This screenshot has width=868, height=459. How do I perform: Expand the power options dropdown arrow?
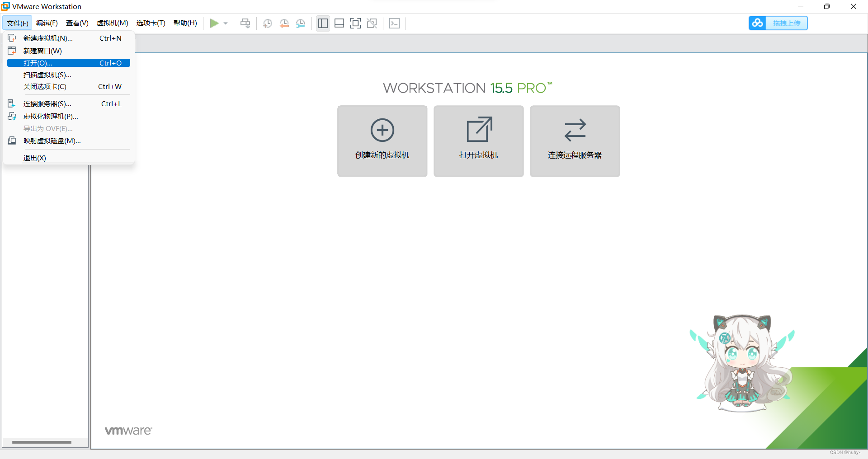(226, 23)
